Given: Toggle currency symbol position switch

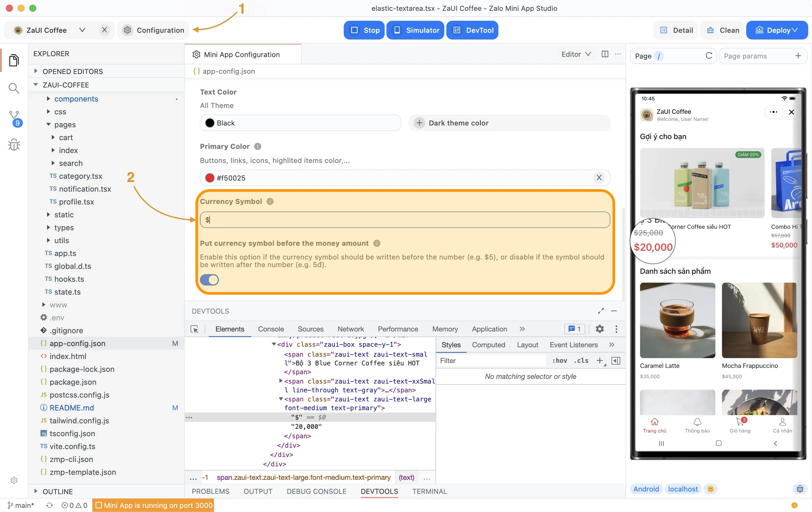Looking at the screenshot, I should pyautogui.click(x=210, y=280).
